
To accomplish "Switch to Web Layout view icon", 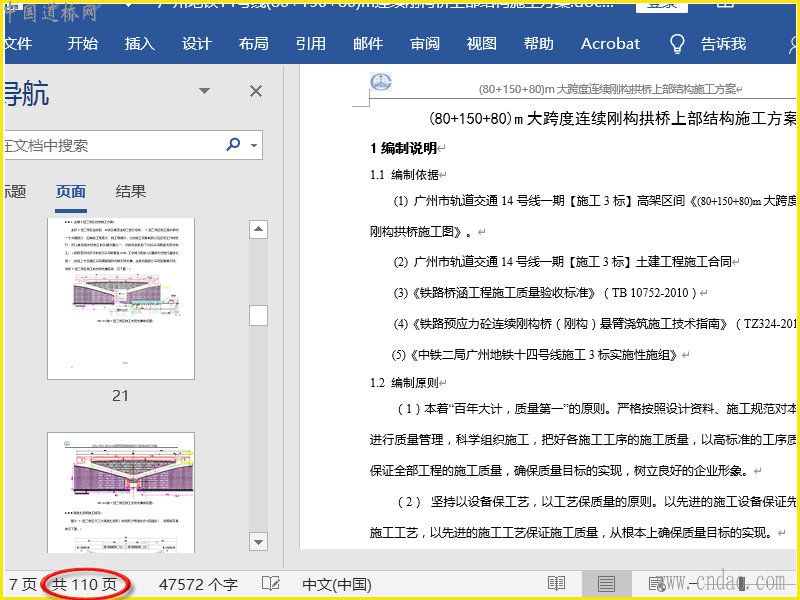I will coord(655,584).
